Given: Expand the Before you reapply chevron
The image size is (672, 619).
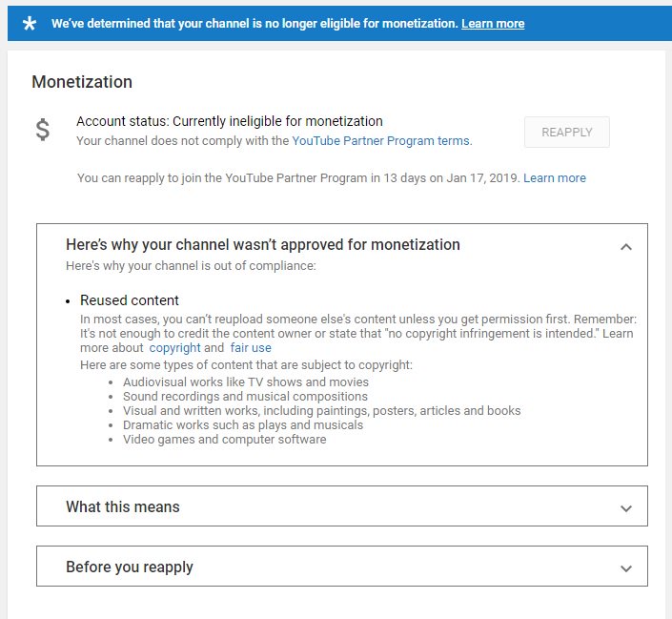Looking at the screenshot, I should click(626, 568).
